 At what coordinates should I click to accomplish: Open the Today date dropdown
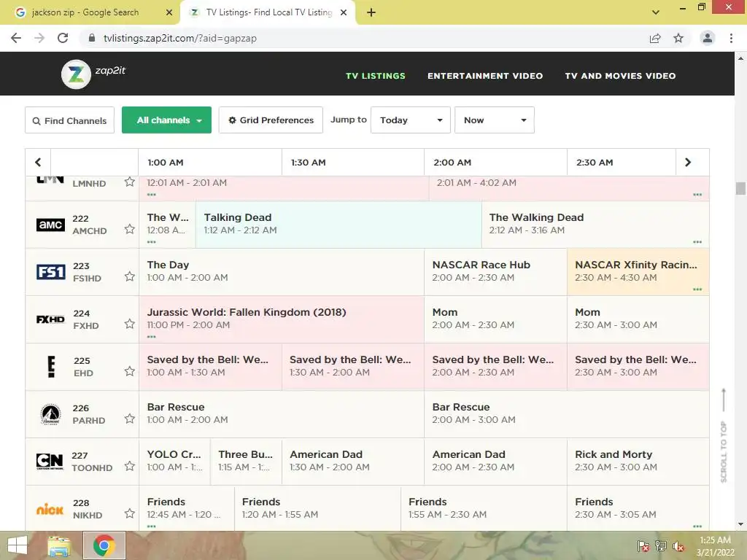pyautogui.click(x=410, y=120)
